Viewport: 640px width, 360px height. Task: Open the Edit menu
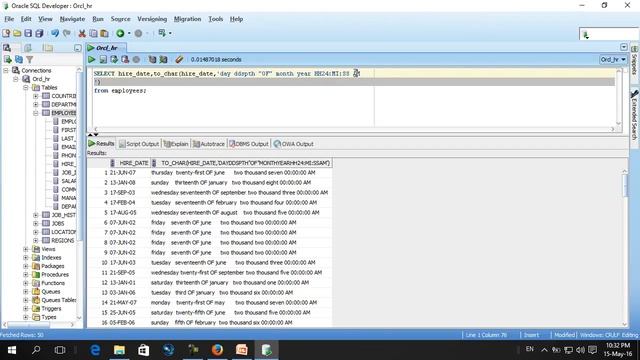point(26,19)
